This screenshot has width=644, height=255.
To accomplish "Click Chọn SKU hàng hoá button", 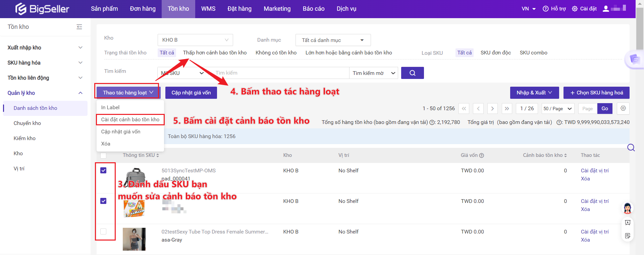I will pyautogui.click(x=596, y=93).
